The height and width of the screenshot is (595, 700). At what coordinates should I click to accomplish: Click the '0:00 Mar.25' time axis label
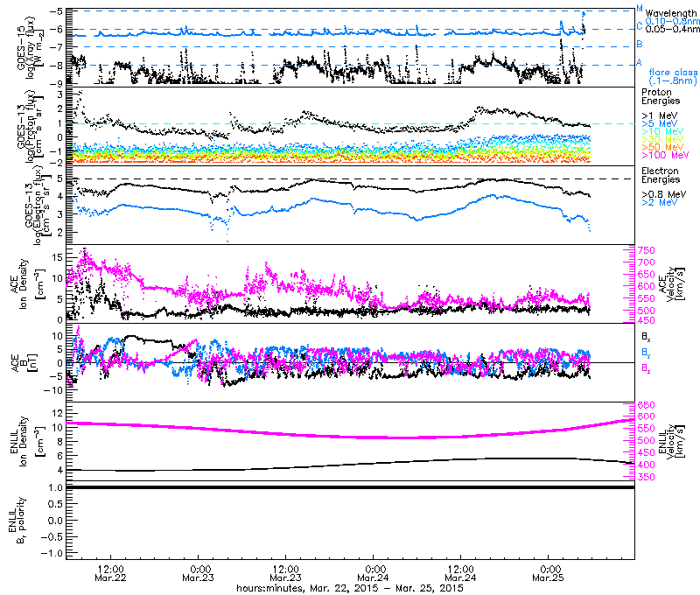click(548, 573)
